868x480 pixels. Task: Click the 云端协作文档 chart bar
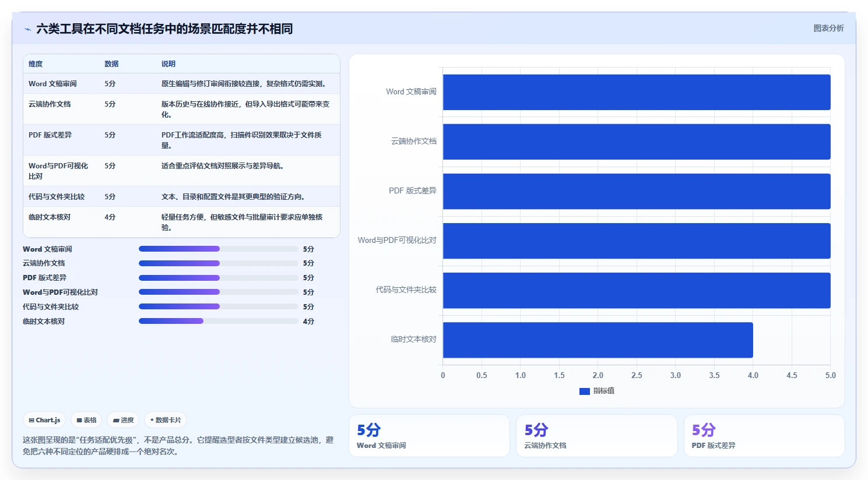(637, 142)
